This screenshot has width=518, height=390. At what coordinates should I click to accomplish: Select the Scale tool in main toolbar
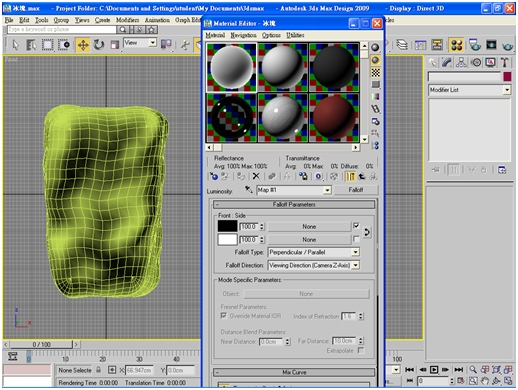114,45
